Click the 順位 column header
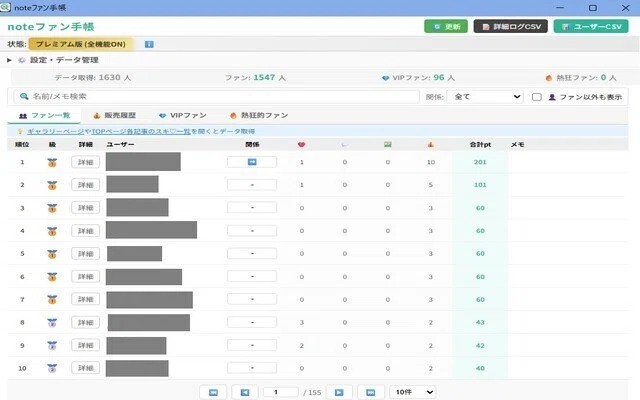The height and width of the screenshot is (400, 640). [22, 144]
